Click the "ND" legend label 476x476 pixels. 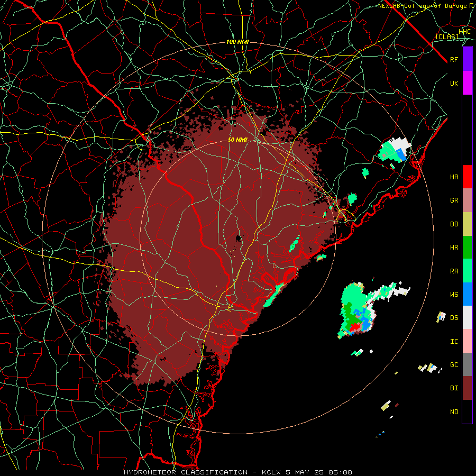click(454, 412)
